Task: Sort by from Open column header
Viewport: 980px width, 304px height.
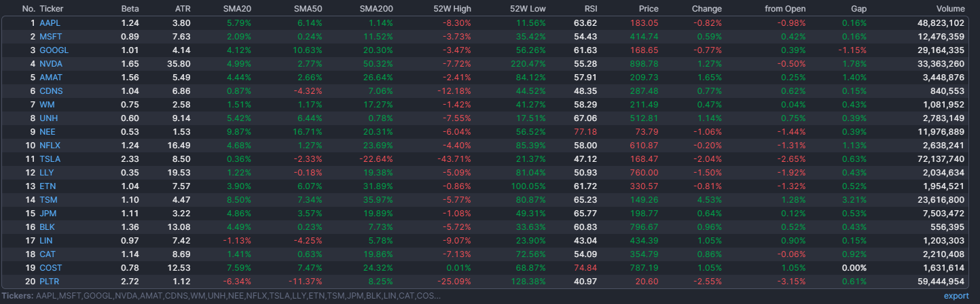Action: (785, 9)
